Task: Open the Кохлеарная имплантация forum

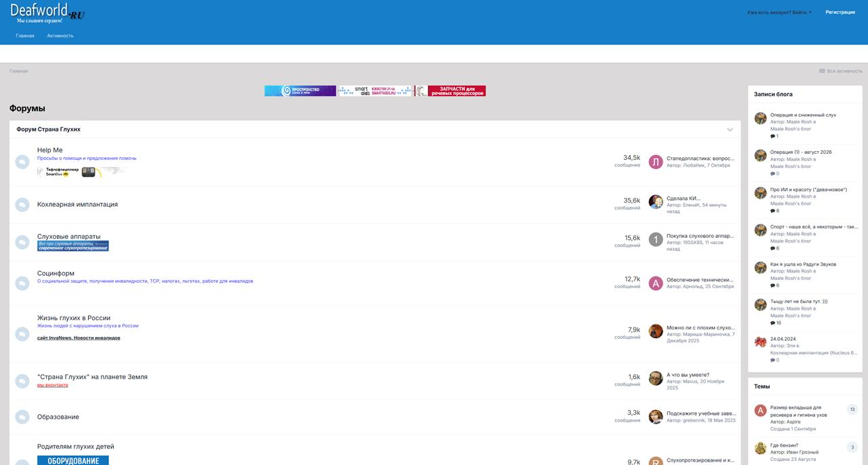Action: [77, 205]
